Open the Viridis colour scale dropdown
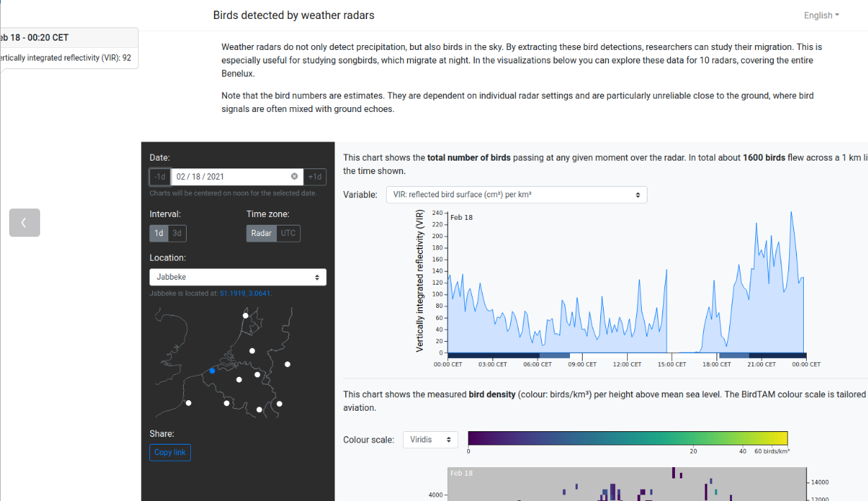Viewport: 868px width, 501px height. [x=430, y=440]
